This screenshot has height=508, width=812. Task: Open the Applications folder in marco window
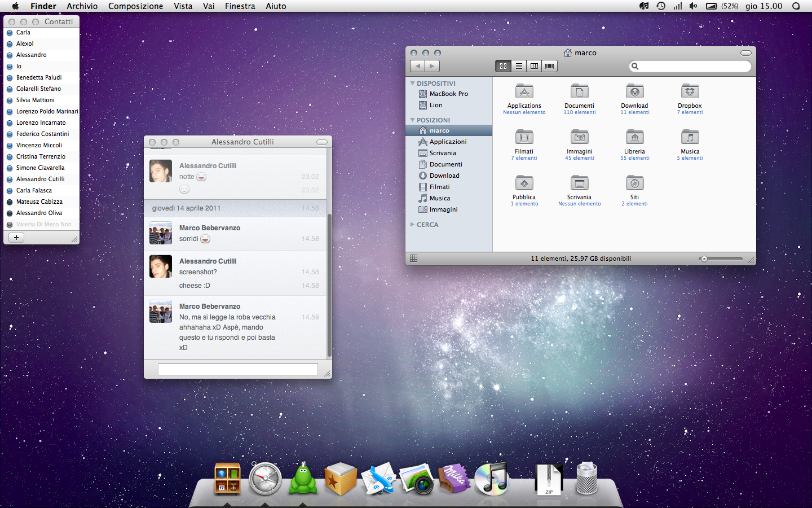524,92
